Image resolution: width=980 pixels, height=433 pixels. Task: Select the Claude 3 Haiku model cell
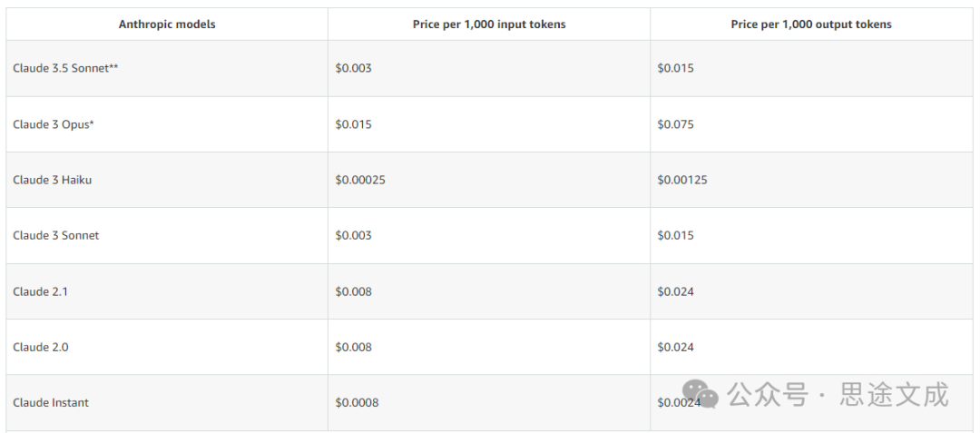[x=53, y=180]
